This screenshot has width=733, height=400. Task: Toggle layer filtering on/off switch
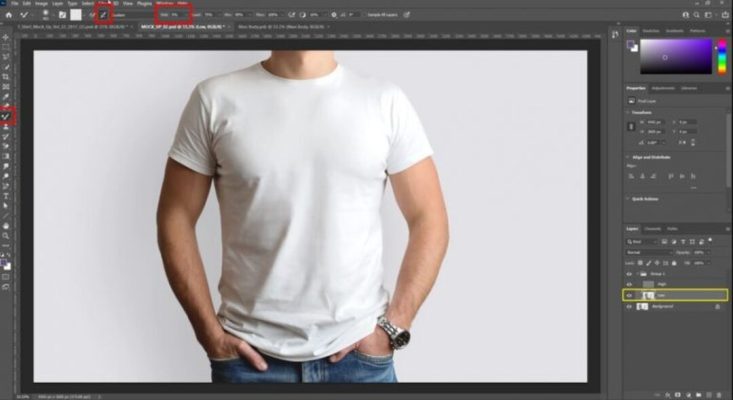click(710, 241)
